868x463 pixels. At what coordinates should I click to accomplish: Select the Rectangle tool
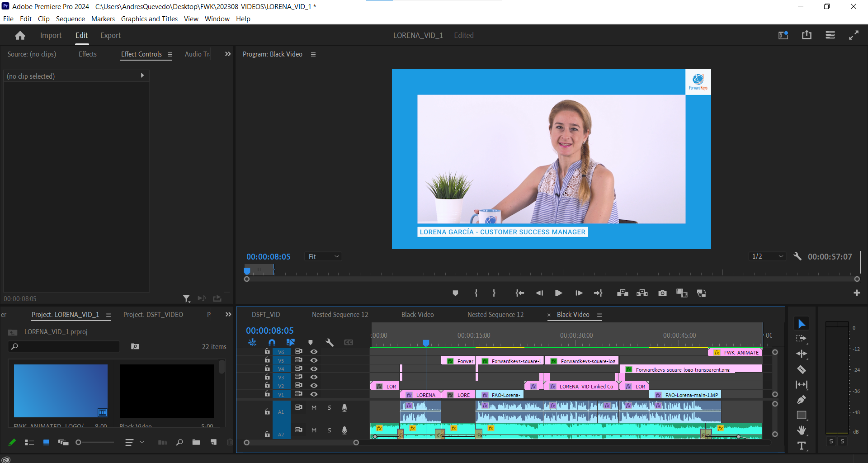coord(802,415)
